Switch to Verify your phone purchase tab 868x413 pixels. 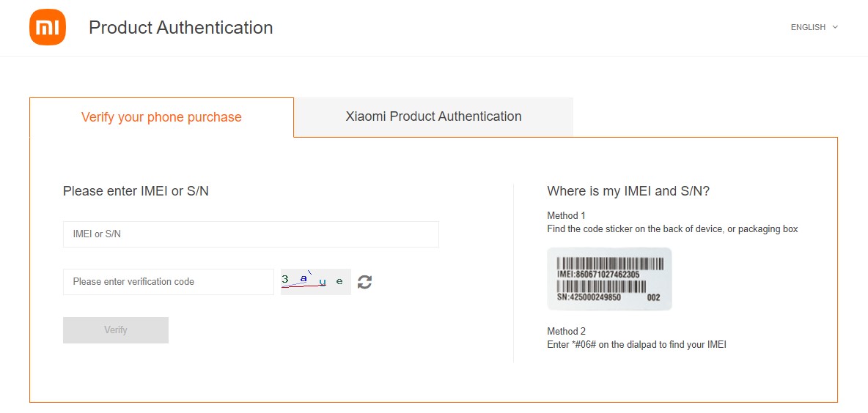[x=161, y=117]
